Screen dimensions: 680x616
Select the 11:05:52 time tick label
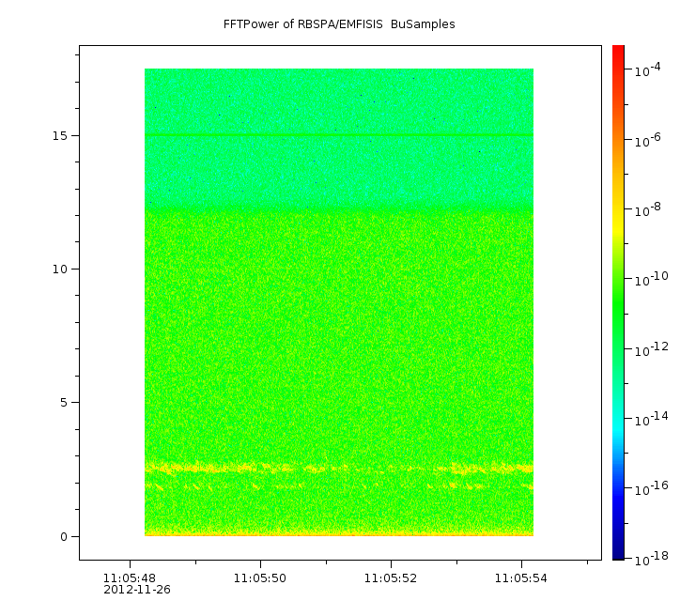(x=391, y=577)
